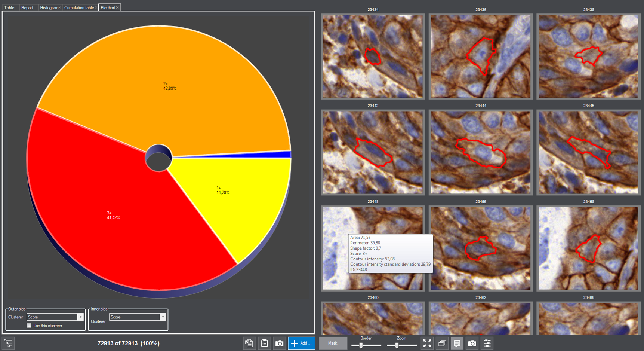The height and width of the screenshot is (351, 644).
Task: Open the Outer pies Clusterer dropdown
Action: (x=80, y=317)
